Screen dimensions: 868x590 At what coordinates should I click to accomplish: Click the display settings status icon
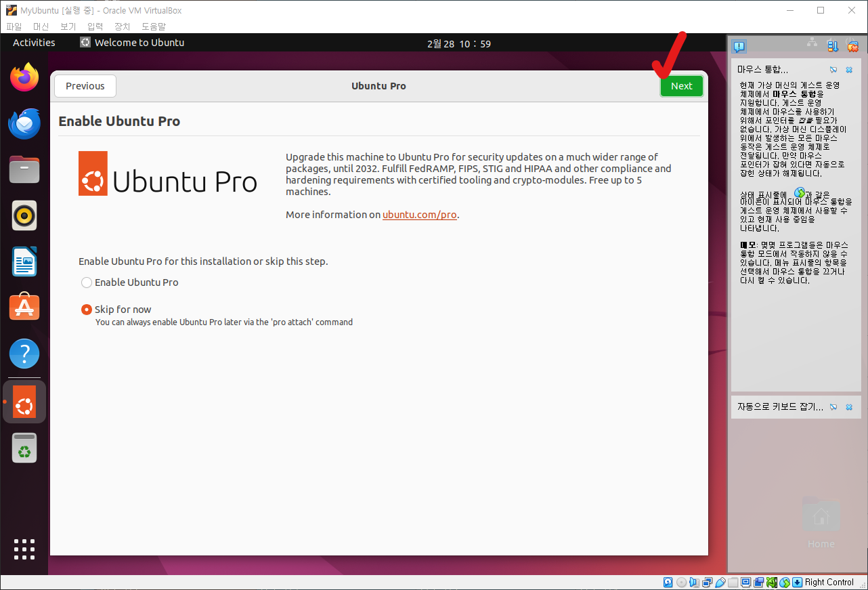[746, 582]
